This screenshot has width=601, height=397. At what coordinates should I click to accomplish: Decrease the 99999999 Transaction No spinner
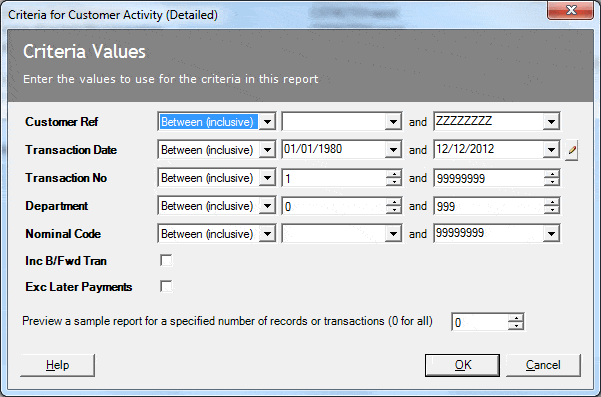[x=552, y=182]
